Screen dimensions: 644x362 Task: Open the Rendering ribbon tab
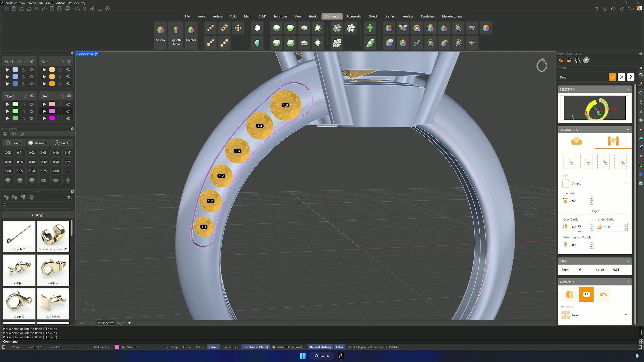tap(427, 16)
